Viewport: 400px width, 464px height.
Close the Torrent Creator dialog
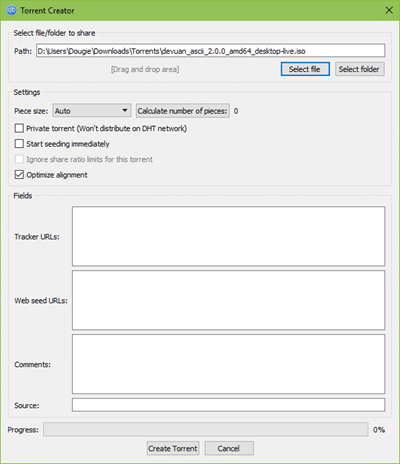389,10
